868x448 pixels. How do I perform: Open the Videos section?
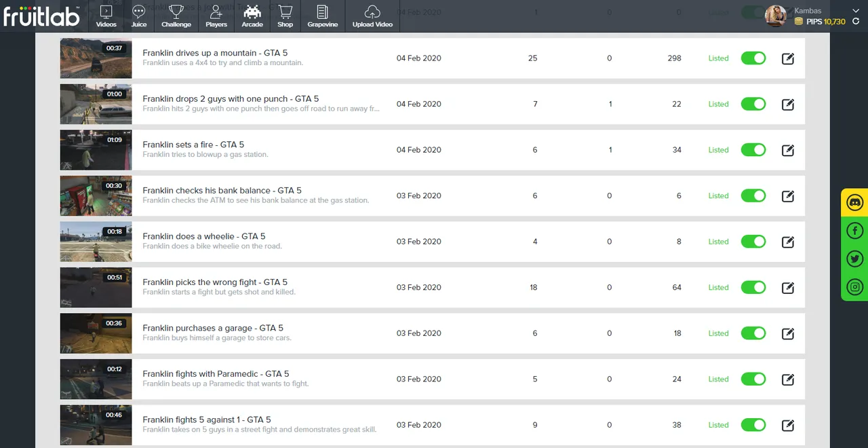106,16
